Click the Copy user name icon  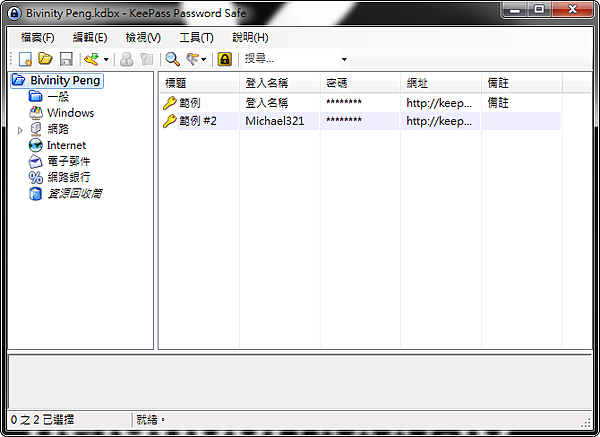tap(127, 59)
